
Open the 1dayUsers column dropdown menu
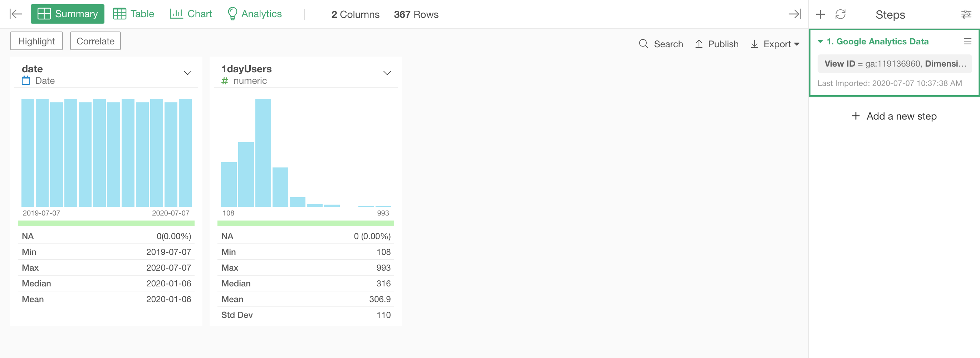(387, 73)
